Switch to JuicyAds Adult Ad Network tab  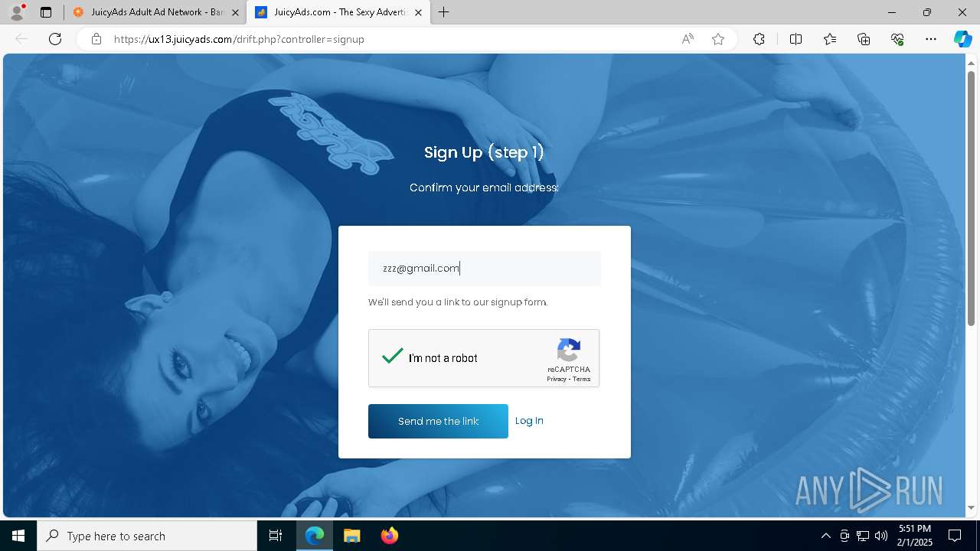point(157,12)
